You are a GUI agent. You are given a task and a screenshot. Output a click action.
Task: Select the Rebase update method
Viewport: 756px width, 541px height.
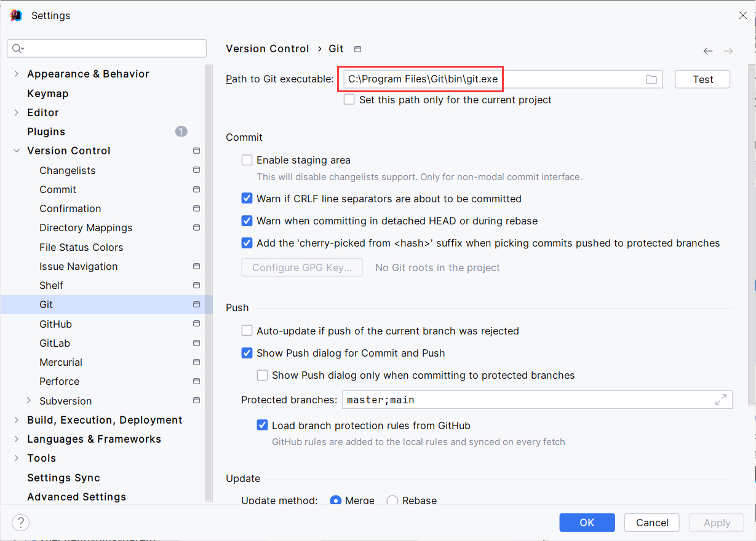click(x=392, y=500)
